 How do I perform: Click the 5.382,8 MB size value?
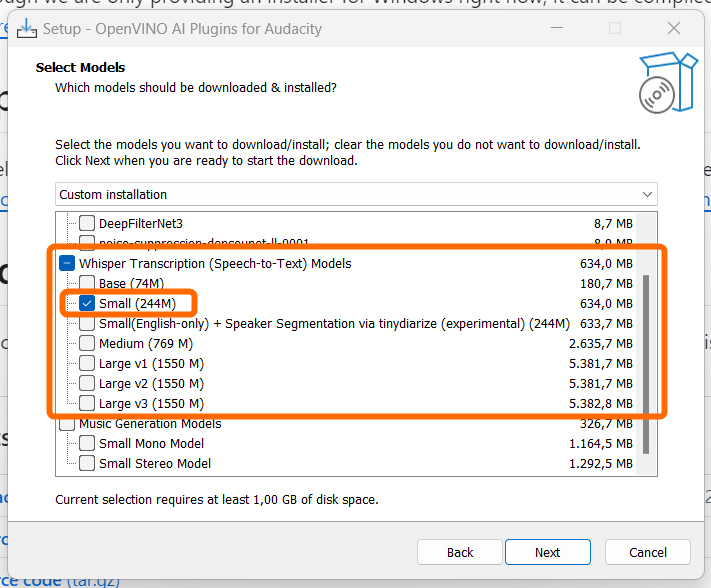(601, 403)
